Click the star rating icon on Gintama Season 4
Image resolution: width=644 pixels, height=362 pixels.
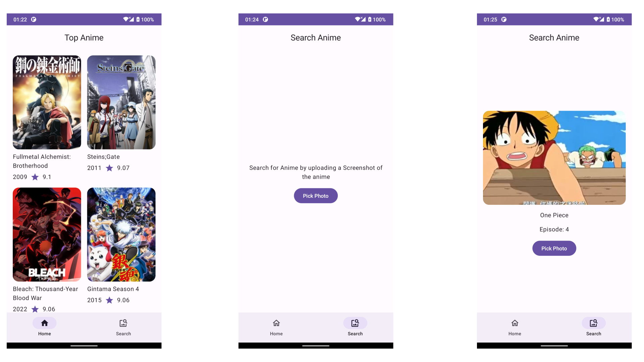(x=110, y=300)
